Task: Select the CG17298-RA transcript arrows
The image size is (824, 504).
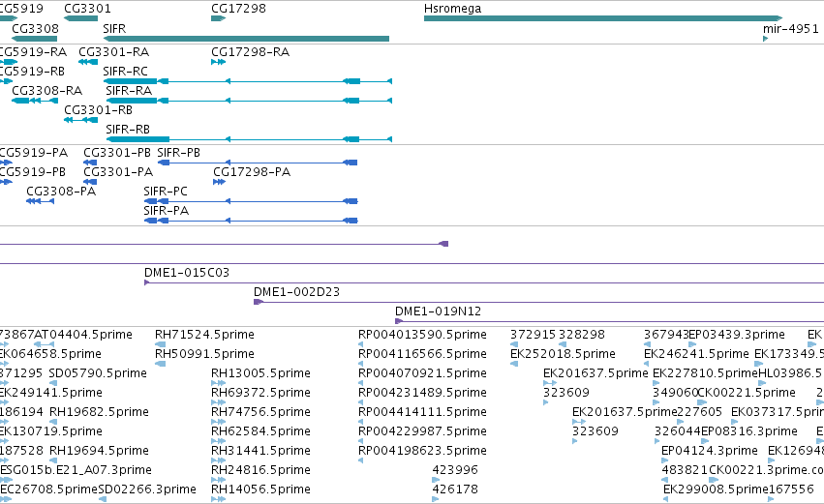Action: (218, 61)
